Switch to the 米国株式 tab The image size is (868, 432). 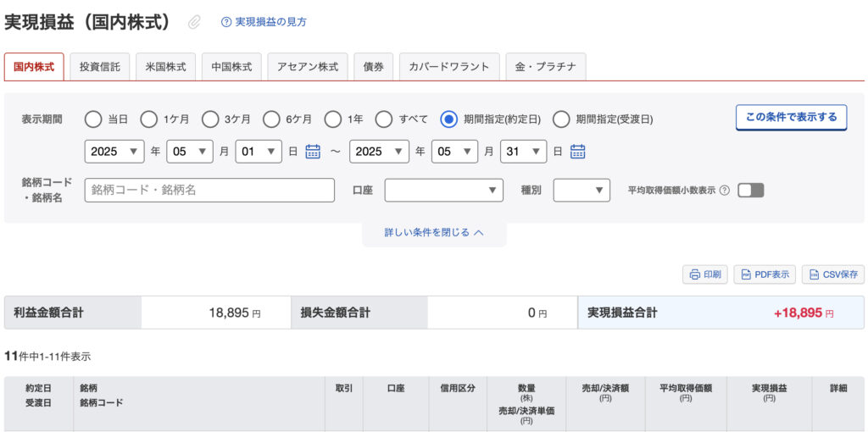point(166,67)
